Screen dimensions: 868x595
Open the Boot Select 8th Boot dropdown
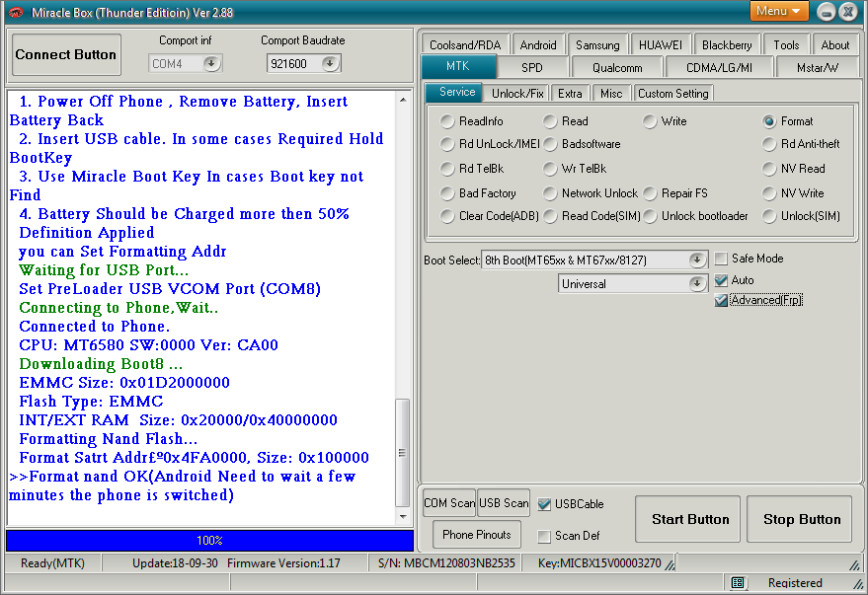(x=697, y=260)
